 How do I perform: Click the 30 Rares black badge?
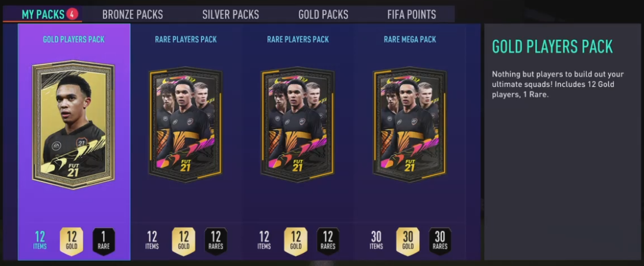point(440,241)
